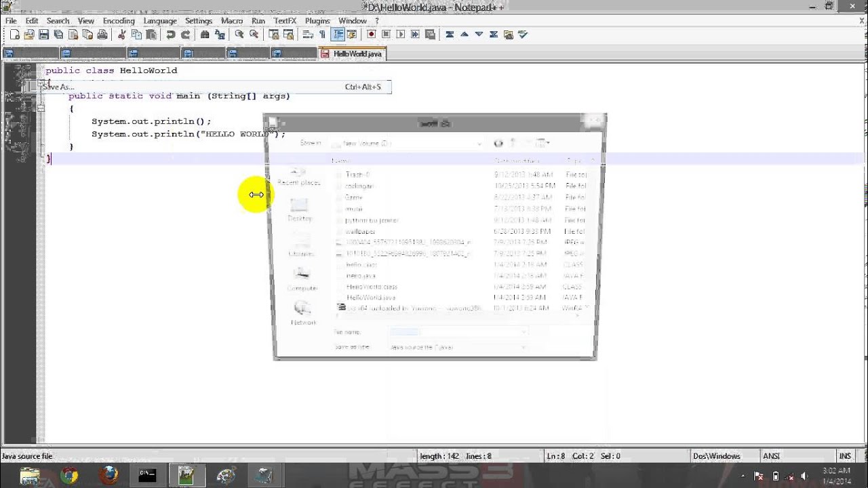This screenshot has width=868, height=488.
Task: Click Run macro multiple times icon
Action: click(416, 35)
